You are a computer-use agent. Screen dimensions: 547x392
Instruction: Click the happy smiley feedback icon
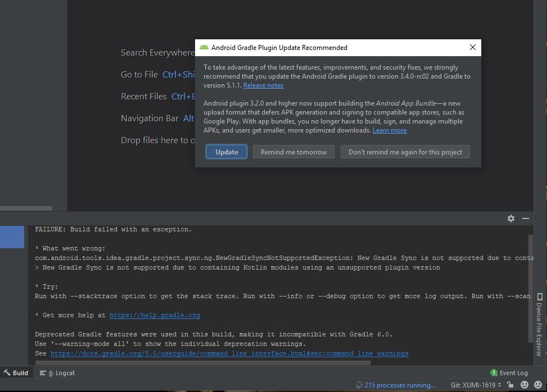524,385
